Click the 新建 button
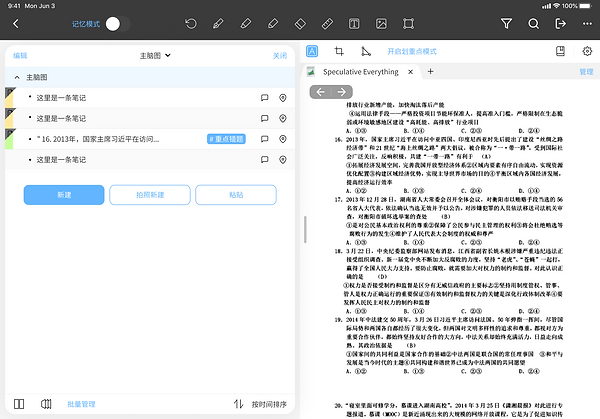This screenshot has height=419, width=600. click(x=64, y=195)
